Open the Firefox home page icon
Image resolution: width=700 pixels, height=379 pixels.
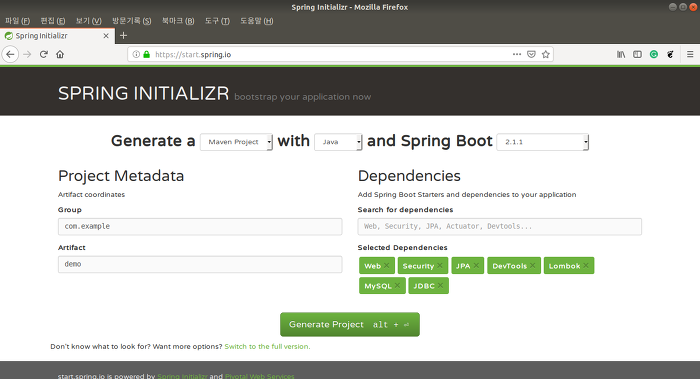[x=60, y=54]
